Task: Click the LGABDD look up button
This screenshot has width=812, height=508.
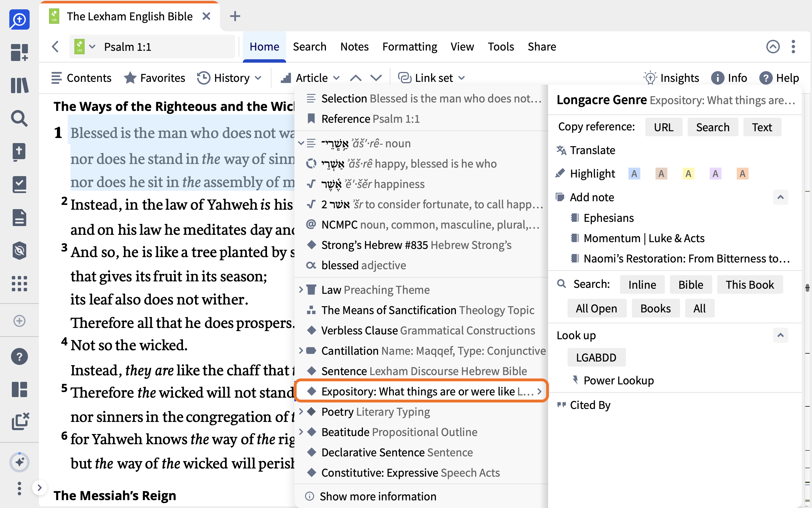Action: click(x=596, y=357)
